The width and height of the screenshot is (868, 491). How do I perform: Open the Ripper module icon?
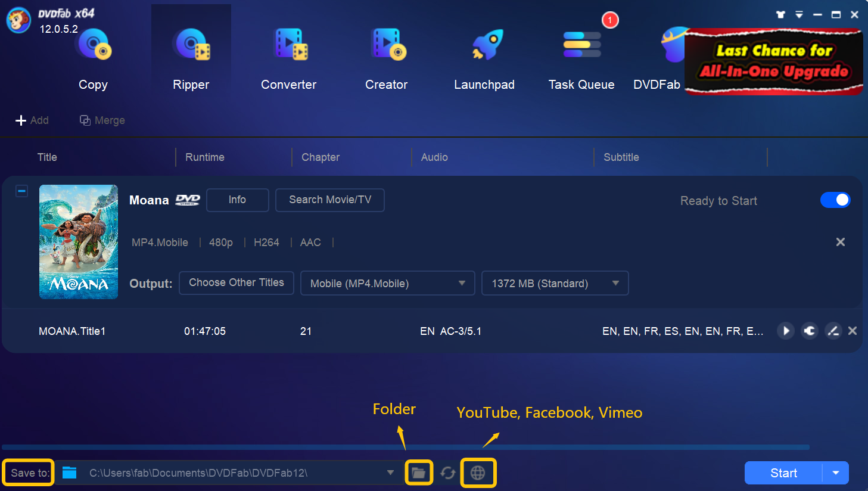click(191, 45)
